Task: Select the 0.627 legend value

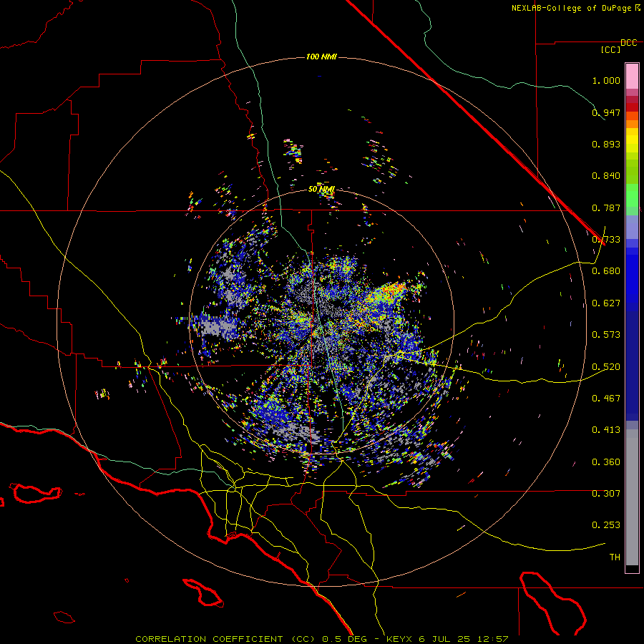Action: point(606,303)
